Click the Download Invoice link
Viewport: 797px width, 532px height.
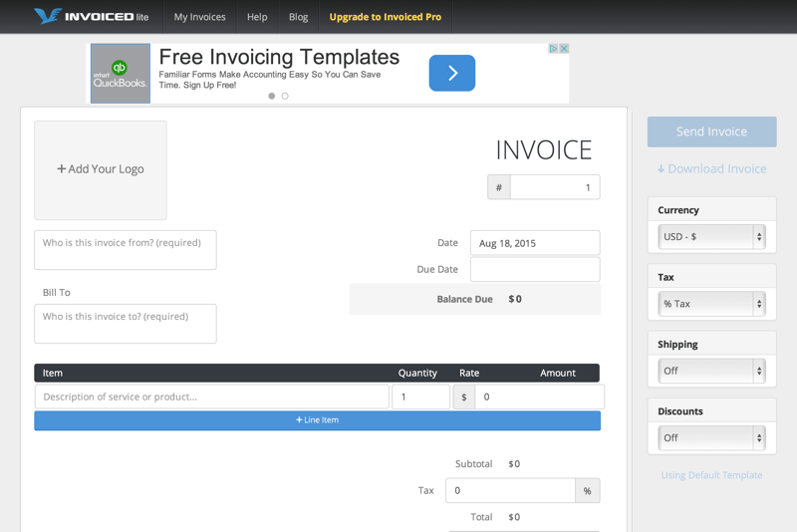[x=711, y=168]
